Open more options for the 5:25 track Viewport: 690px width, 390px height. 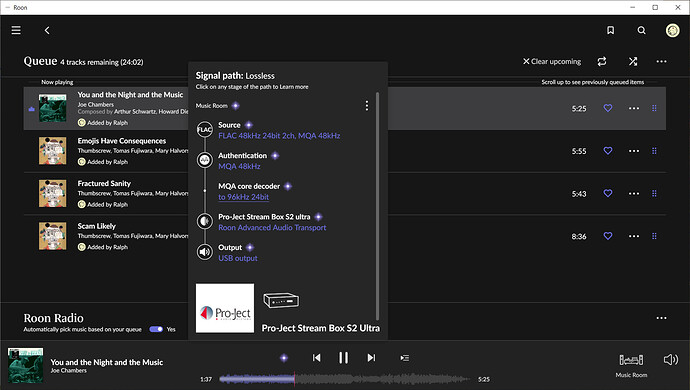634,108
